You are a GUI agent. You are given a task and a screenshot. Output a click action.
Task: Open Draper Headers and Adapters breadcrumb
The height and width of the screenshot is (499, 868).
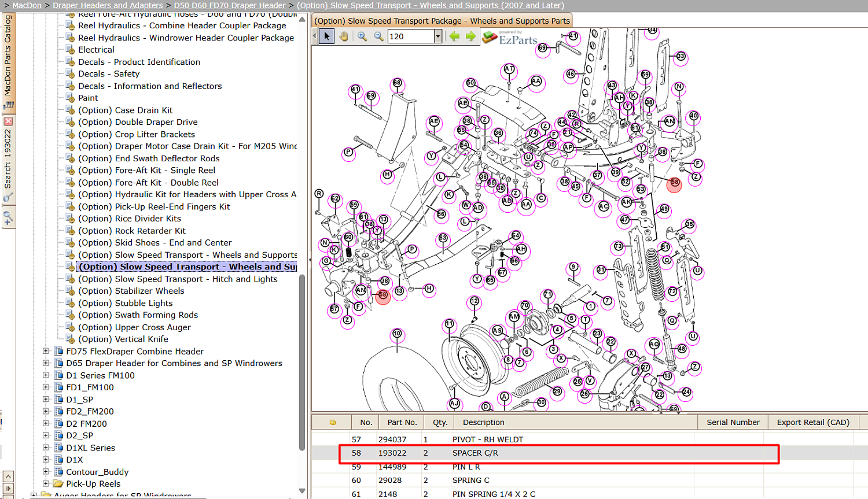[x=108, y=5]
